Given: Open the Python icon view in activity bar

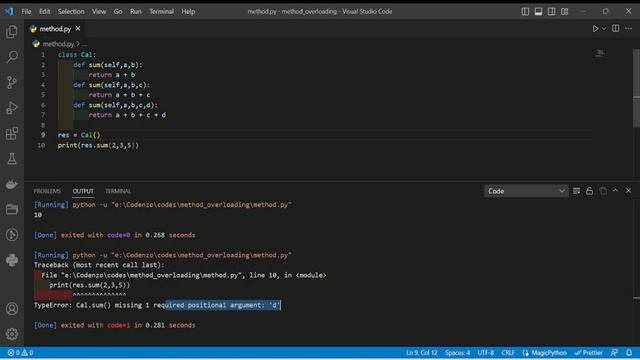Looking at the screenshot, I should point(12,260).
